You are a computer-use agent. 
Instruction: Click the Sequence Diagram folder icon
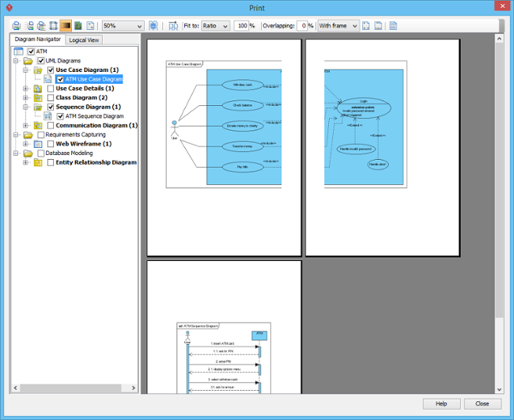[38, 107]
